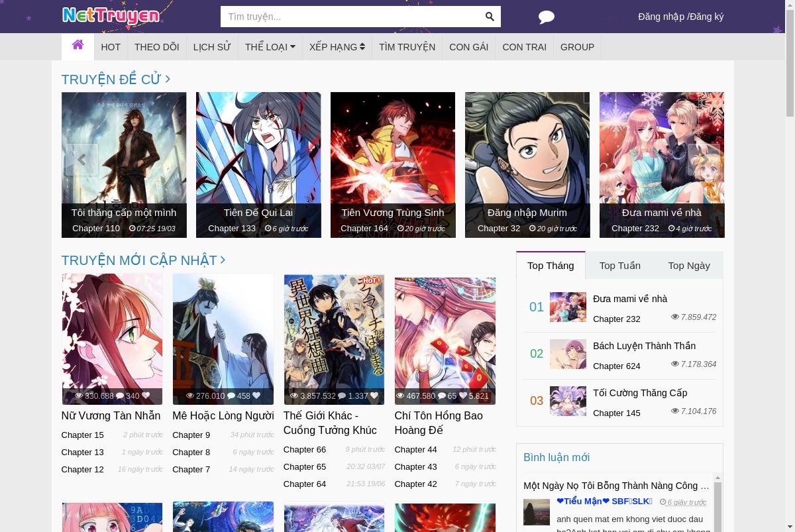Open Tiên Vương Trùng Sinh featured title

click(x=393, y=213)
